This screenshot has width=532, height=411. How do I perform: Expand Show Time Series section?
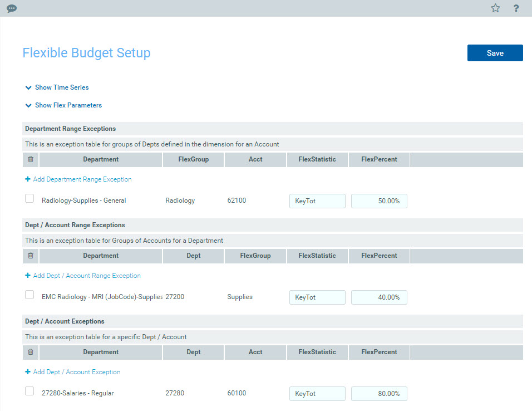click(x=61, y=87)
